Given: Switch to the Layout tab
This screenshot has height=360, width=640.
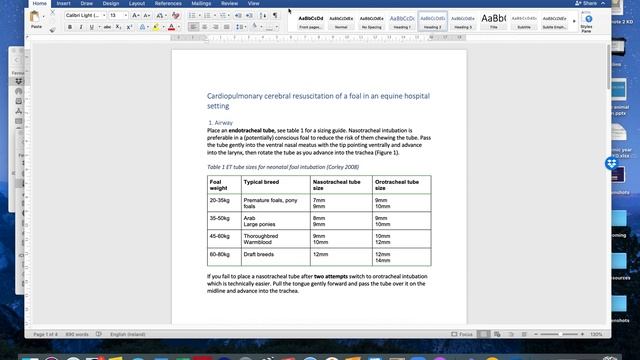Looking at the screenshot, I should point(137,3).
